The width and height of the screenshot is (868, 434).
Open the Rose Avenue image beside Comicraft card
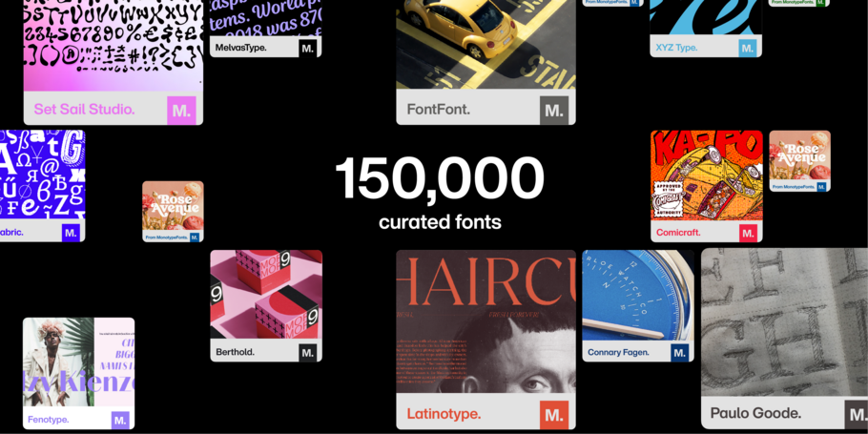800,155
